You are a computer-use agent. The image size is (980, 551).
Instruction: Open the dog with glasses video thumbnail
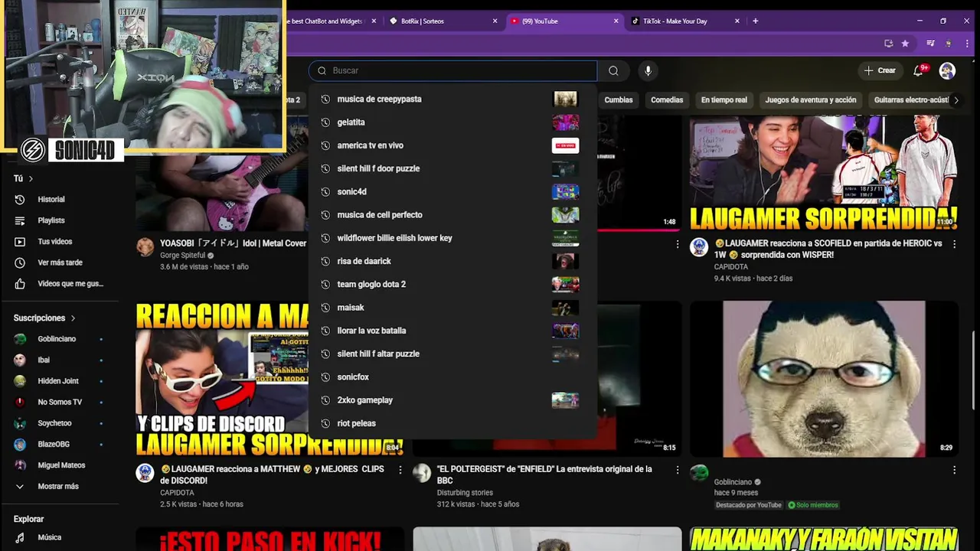pyautogui.click(x=824, y=379)
